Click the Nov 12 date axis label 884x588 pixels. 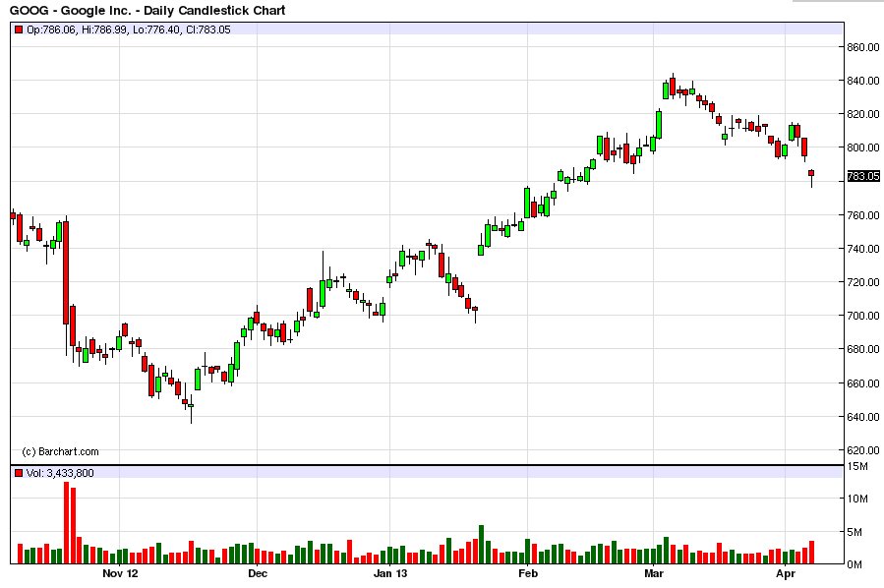tap(120, 574)
